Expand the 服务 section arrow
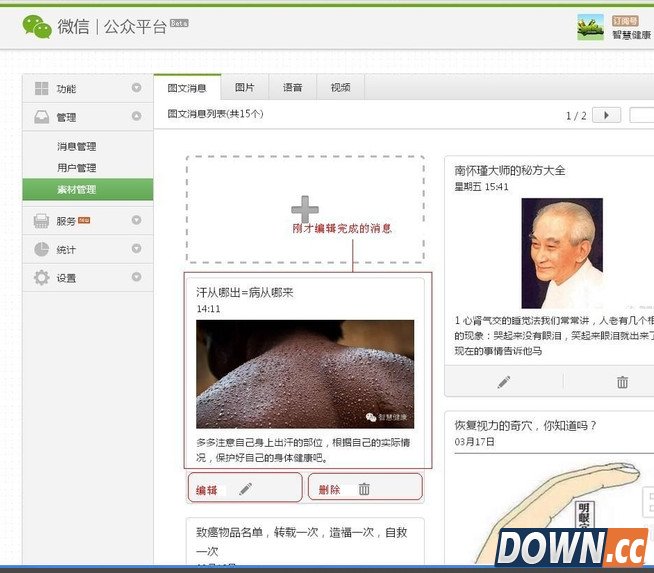The height and width of the screenshot is (573, 654). pyautogui.click(x=136, y=220)
